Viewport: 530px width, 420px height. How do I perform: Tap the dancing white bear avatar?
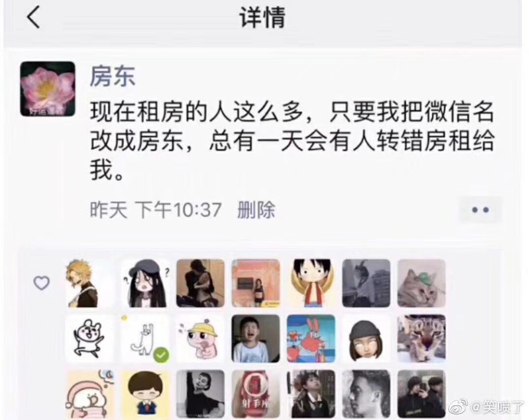tap(90, 338)
